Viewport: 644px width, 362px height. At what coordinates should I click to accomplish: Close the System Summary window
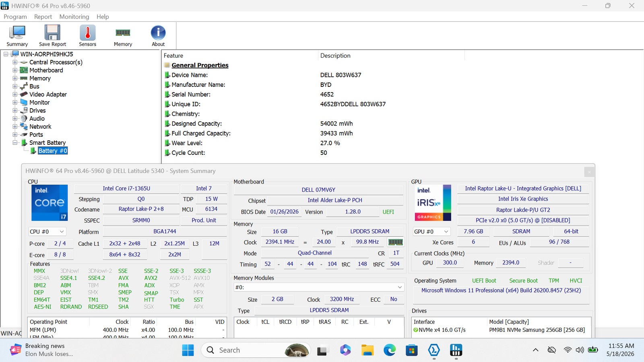point(589,172)
